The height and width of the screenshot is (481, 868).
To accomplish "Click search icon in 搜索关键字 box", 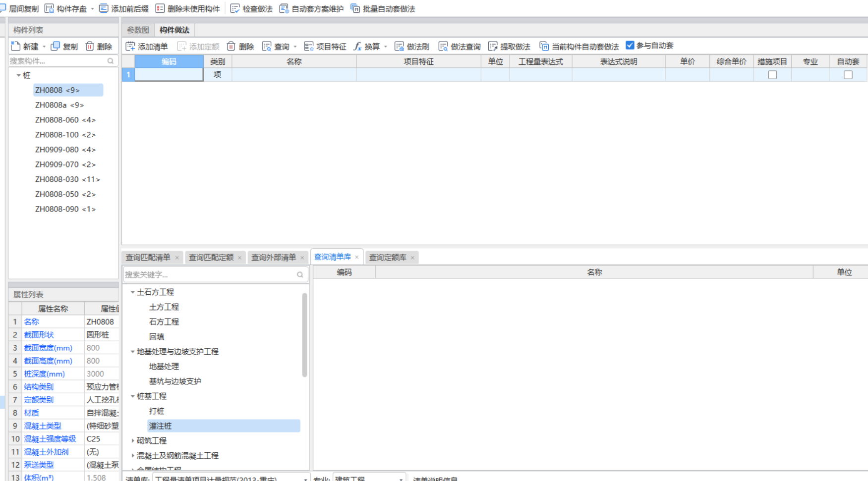I will pos(300,274).
